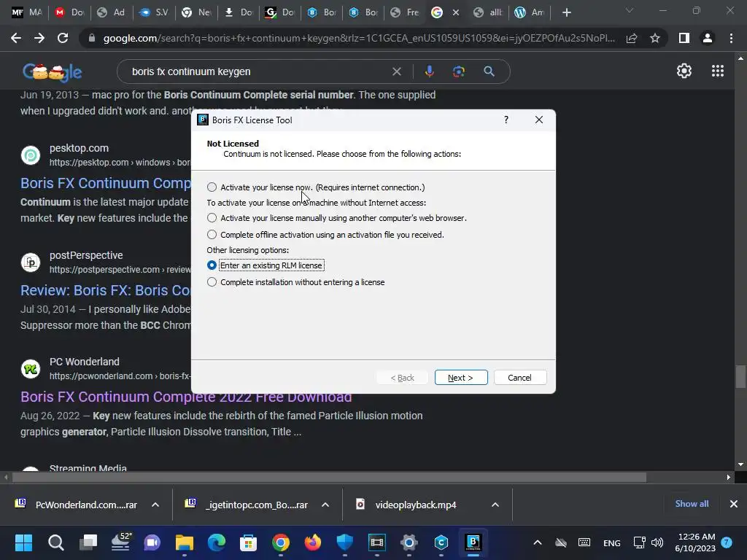The image size is (747, 560).
Task: Click the vertical scrollbar thumb
Action: tap(740, 377)
